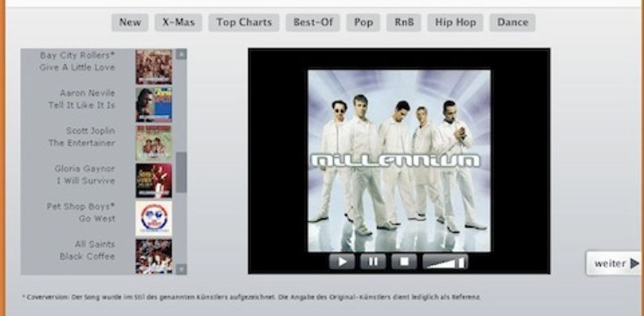This screenshot has height=316, width=644.
Task: Start playback with the play button
Action: point(342,261)
